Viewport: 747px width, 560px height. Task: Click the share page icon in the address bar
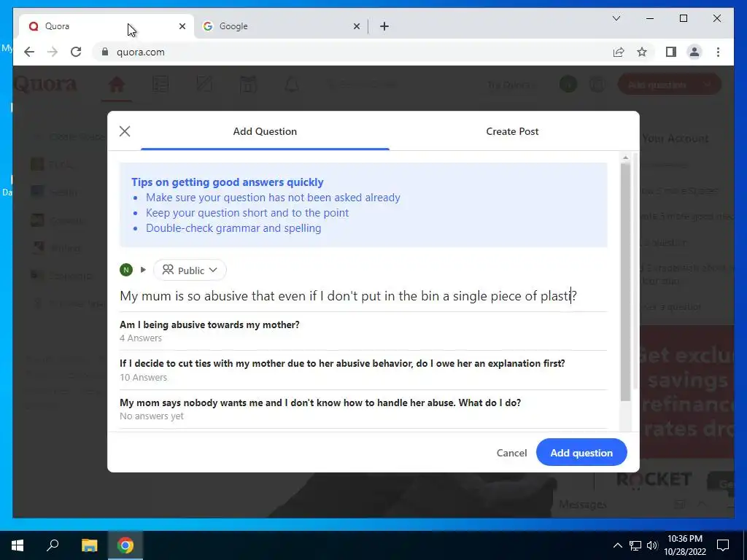click(x=619, y=52)
